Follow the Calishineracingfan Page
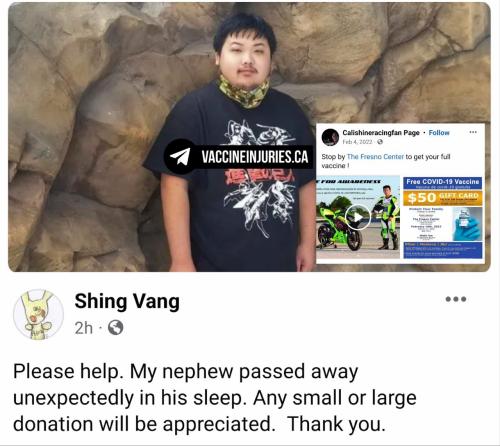 coord(439,133)
